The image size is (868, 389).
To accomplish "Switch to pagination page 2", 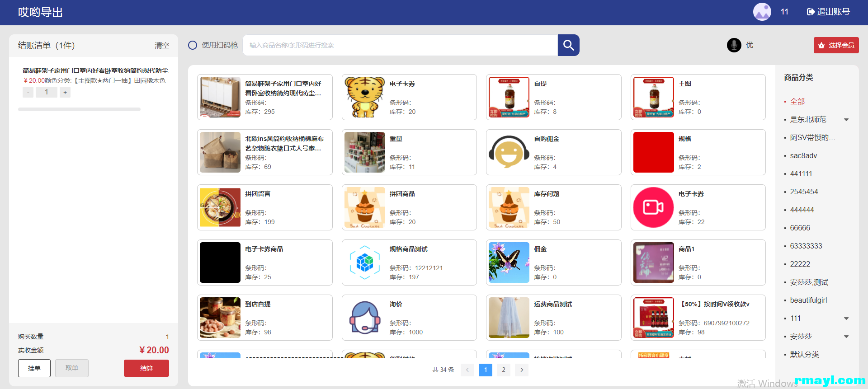I will click(504, 370).
